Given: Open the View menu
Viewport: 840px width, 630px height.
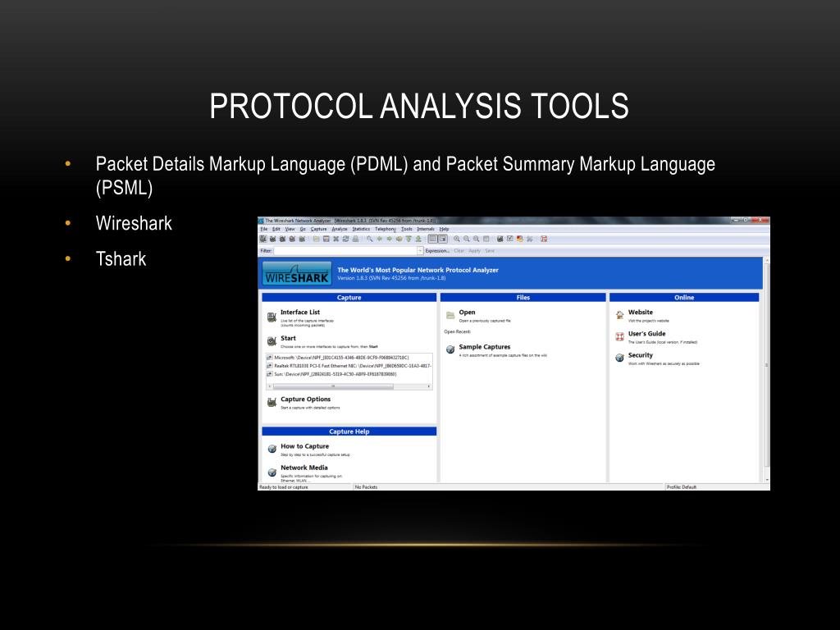Looking at the screenshot, I should pyautogui.click(x=290, y=229).
